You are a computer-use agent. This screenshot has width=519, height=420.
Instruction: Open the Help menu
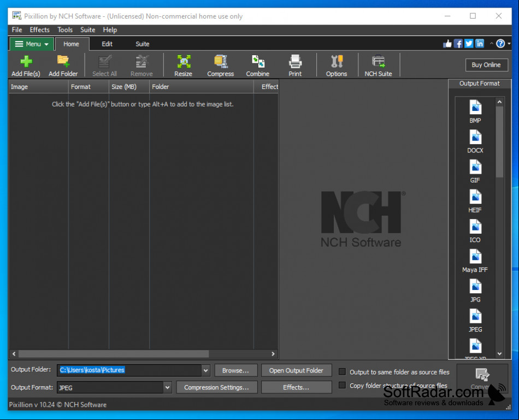(110, 30)
